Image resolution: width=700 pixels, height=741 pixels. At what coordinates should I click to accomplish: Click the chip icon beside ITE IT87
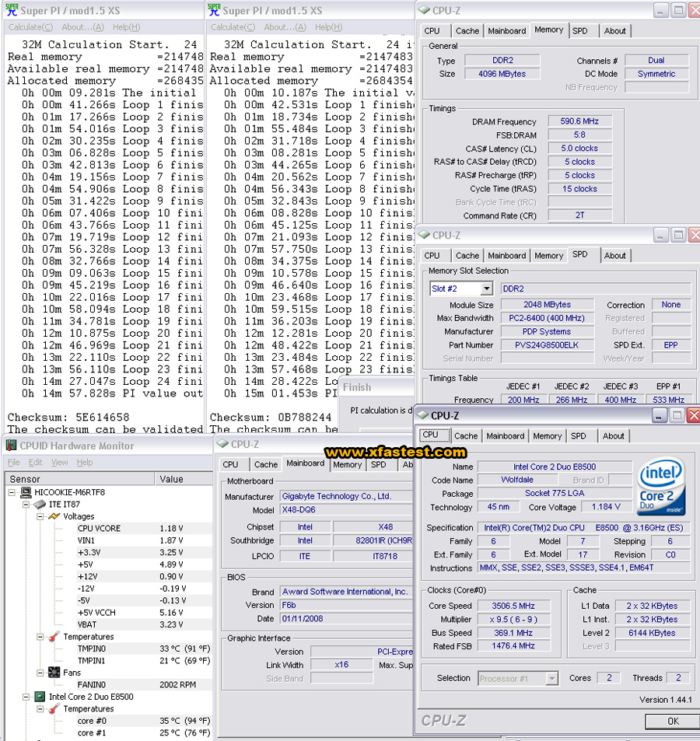click(40, 505)
